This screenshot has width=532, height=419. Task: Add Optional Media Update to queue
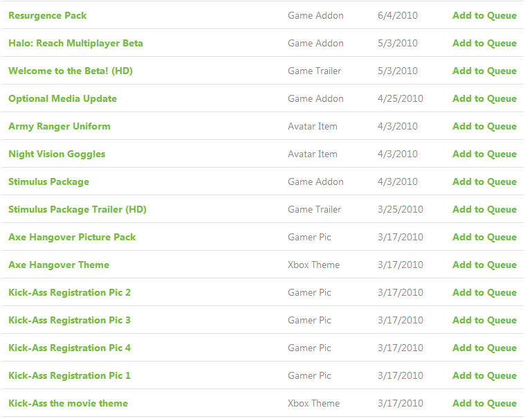484,98
